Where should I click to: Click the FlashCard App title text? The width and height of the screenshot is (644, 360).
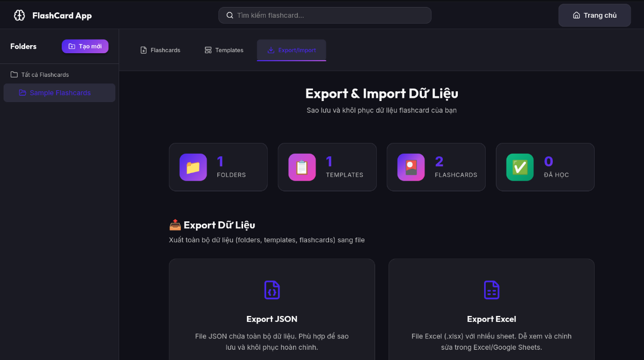[62, 16]
